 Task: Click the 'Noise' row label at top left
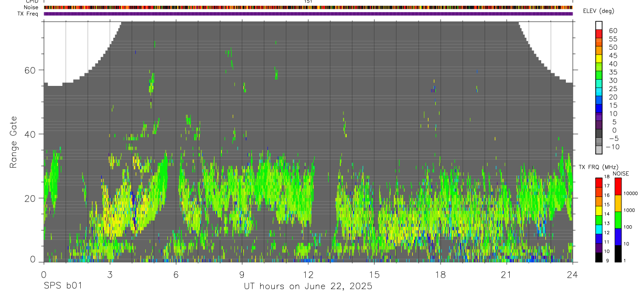click(x=31, y=7)
